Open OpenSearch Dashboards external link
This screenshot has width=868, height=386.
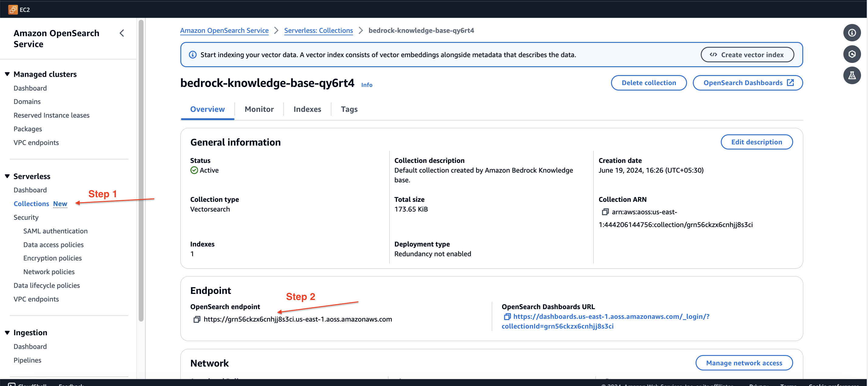748,82
